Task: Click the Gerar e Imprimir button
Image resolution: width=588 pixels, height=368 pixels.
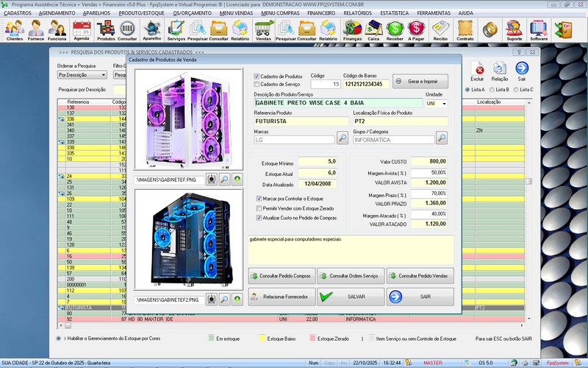Action: [420, 81]
